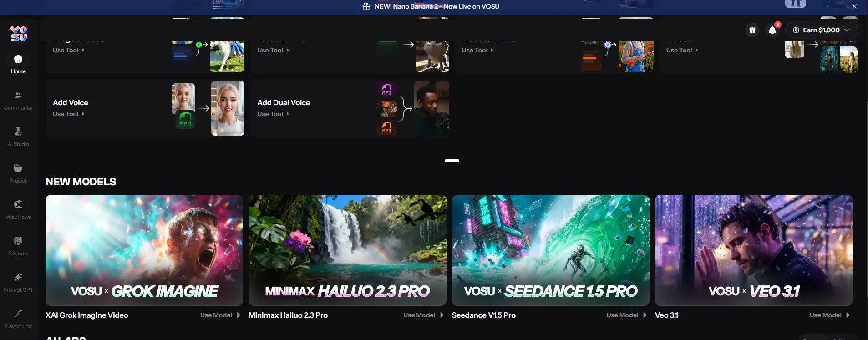
Task: Open P. Studio in the sidebar
Action: 18,246
